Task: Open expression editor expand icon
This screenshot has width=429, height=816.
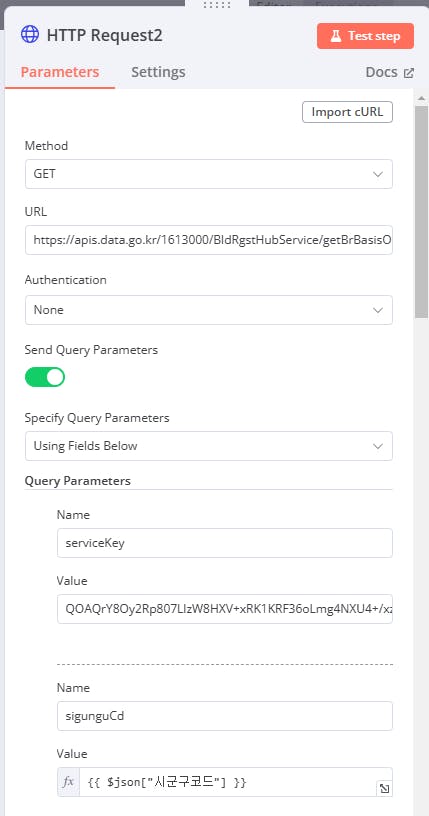Action: (384, 788)
